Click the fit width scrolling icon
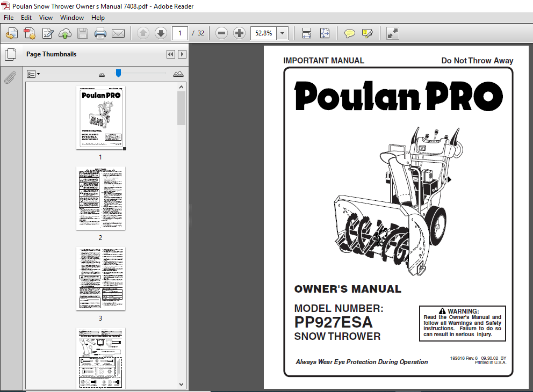 [x=307, y=33]
